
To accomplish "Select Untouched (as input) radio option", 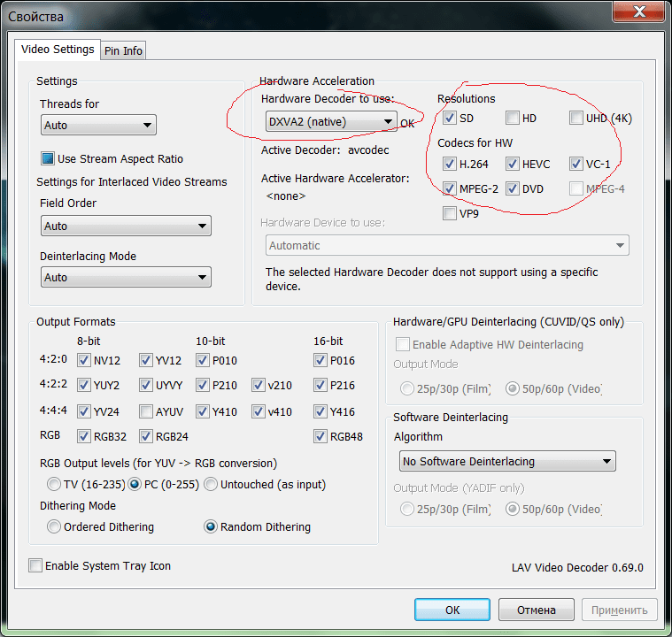I will coord(212,485).
